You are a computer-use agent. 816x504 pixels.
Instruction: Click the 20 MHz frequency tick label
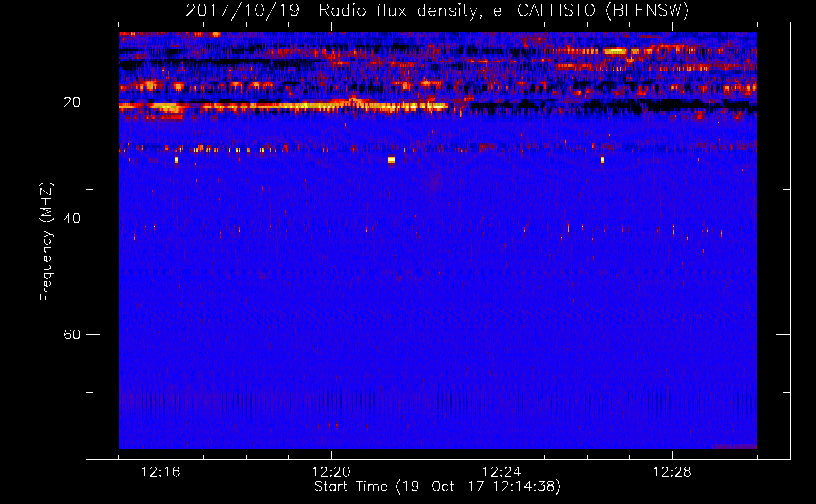(x=72, y=102)
